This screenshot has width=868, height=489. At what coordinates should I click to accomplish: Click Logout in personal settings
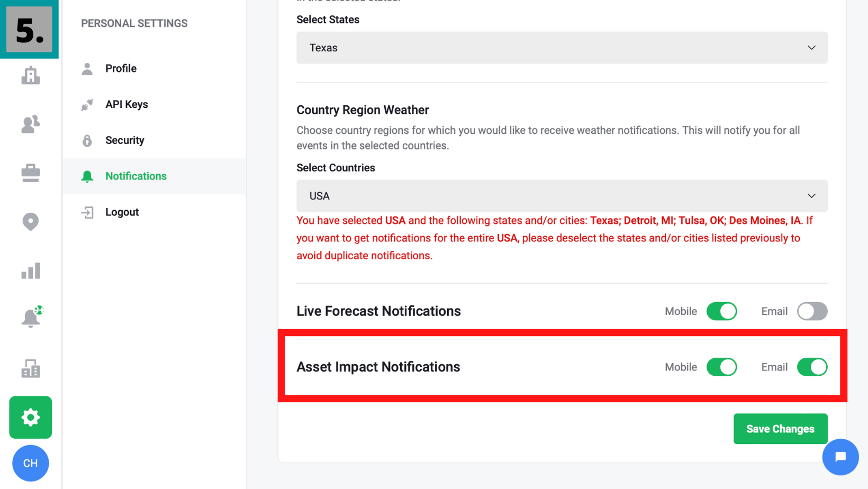pyautogui.click(x=122, y=212)
